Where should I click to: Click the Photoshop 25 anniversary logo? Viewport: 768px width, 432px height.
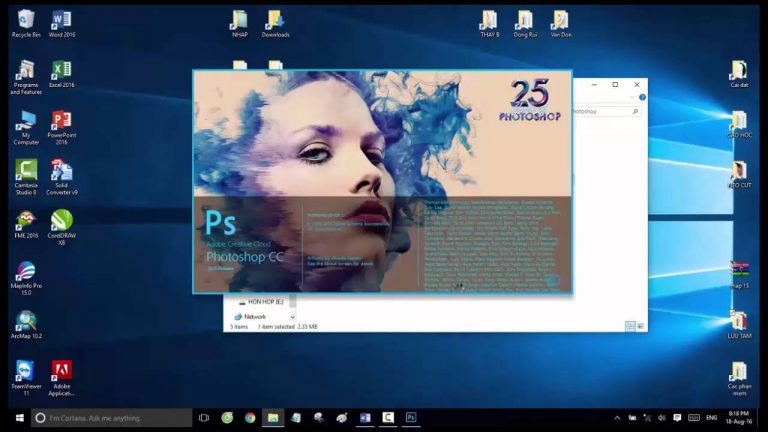[530, 100]
